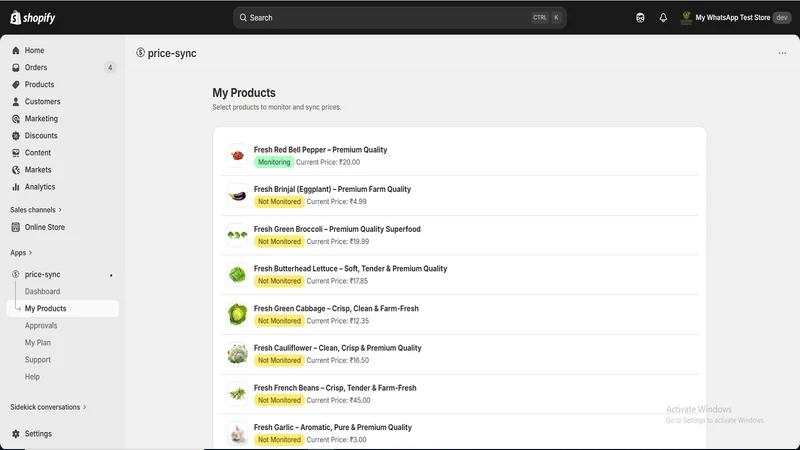This screenshot has height=450, width=800.
Task: Click Not Monitored badge on Butterhead Lettuce
Action: [x=279, y=281]
